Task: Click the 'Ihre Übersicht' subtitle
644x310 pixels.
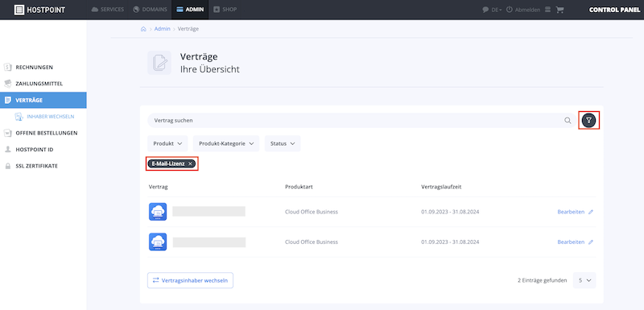Action: tap(210, 69)
